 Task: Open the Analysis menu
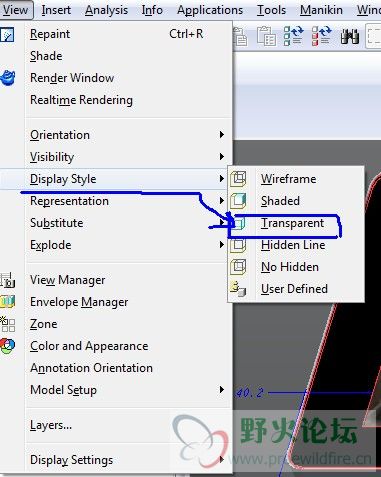[106, 10]
